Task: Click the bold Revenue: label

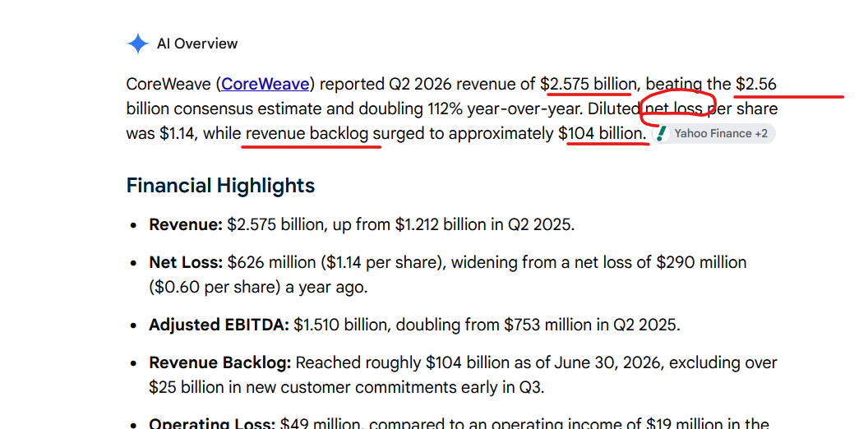Action: 186,225
